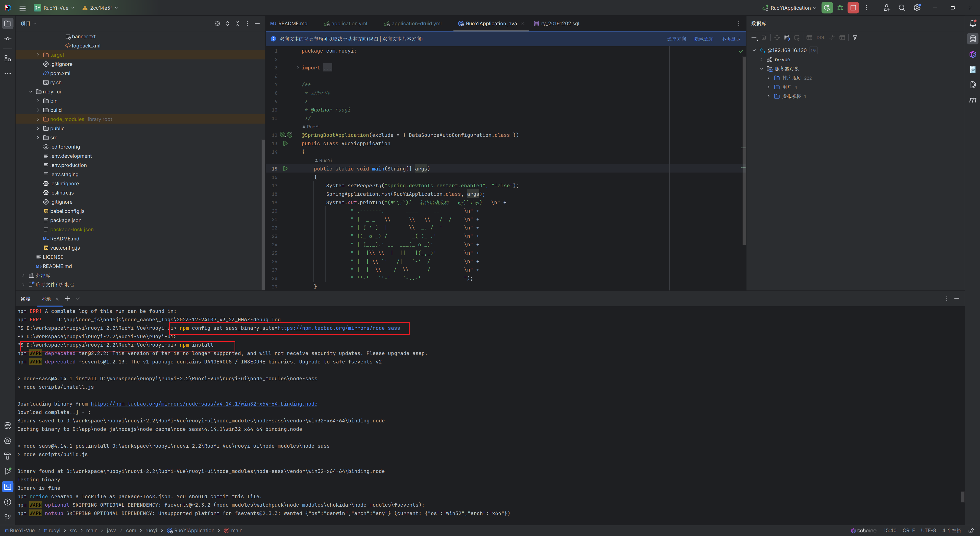Open the code-with-me user icon
The width and height of the screenshot is (980, 536).
(x=887, y=8)
